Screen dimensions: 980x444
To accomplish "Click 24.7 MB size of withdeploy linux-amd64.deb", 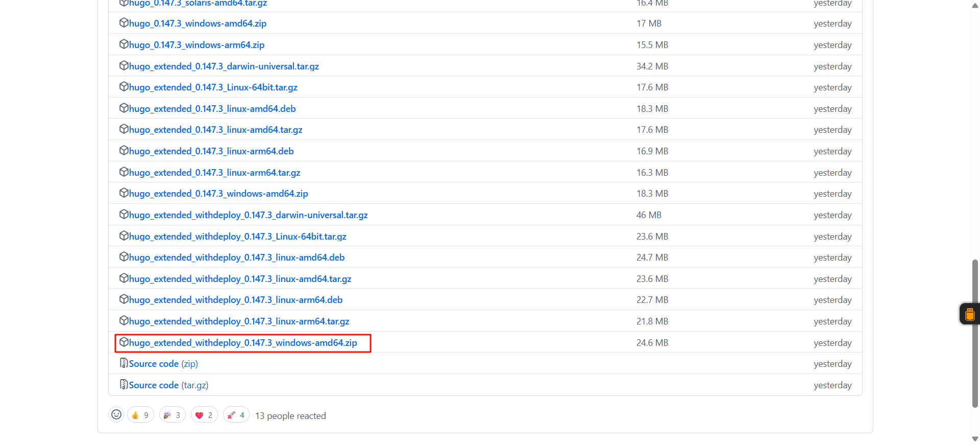I will [x=652, y=258].
